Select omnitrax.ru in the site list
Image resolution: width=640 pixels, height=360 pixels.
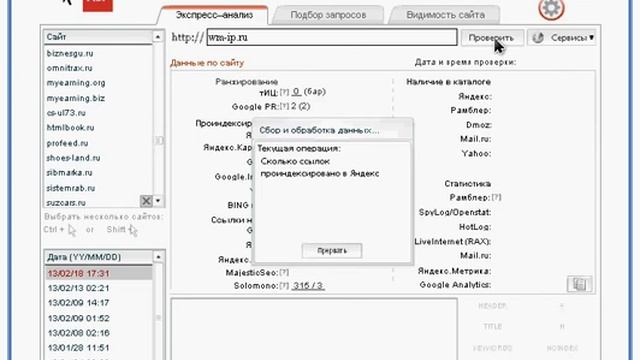point(69,68)
